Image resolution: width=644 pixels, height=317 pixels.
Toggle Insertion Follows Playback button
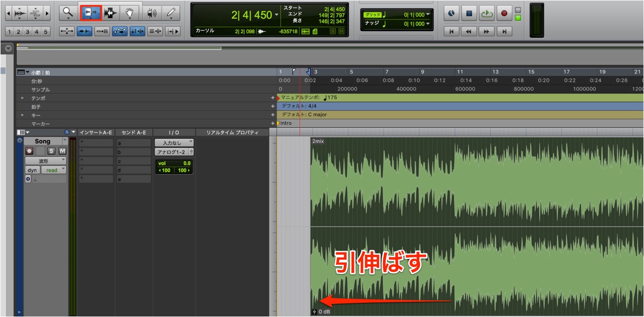[x=173, y=31]
